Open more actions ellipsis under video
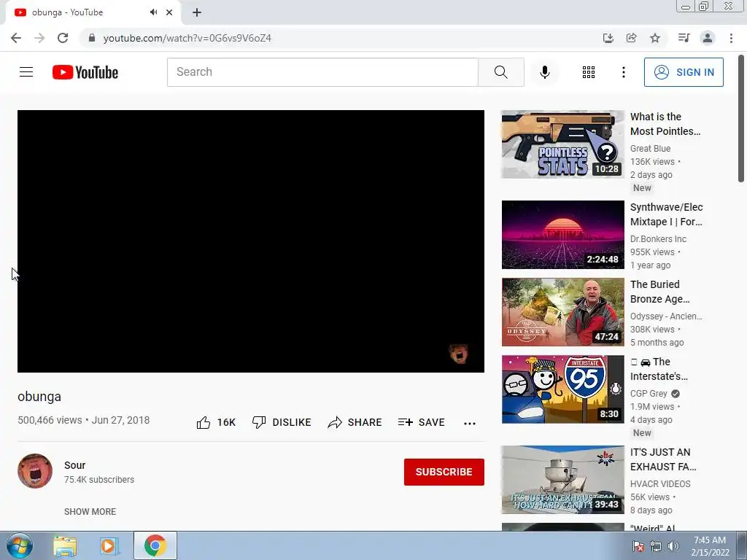Image resolution: width=747 pixels, height=560 pixels. (470, 423)
